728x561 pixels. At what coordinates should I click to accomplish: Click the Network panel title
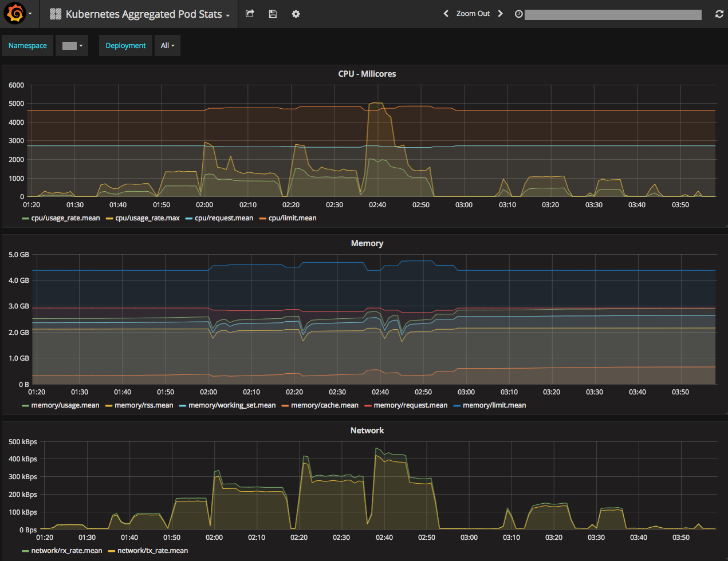pos(367,430)
